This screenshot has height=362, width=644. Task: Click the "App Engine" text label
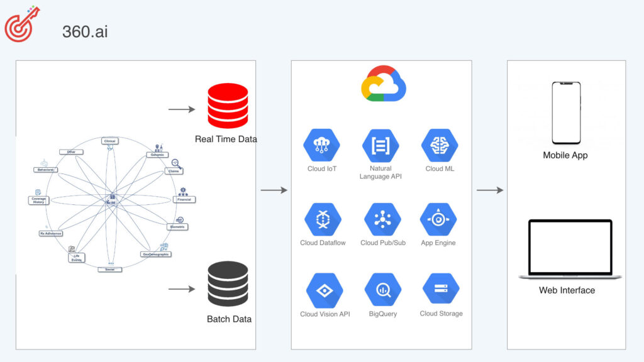438,243
